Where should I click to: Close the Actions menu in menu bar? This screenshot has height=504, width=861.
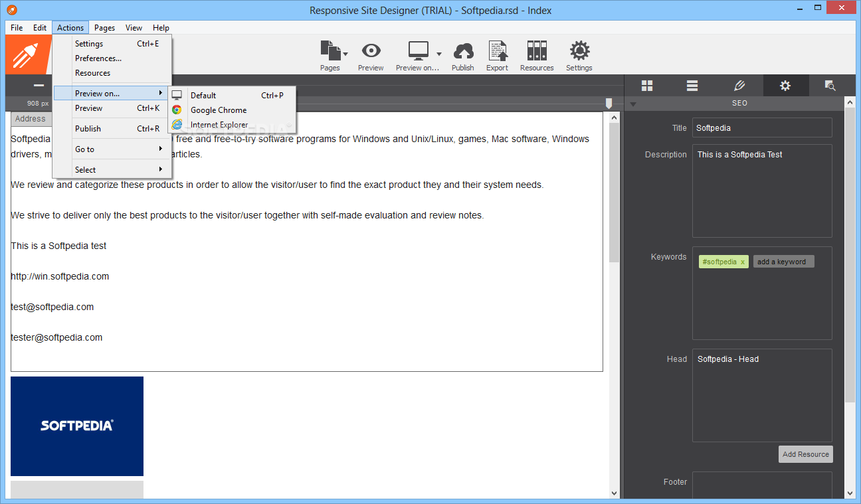pos(70,28)
